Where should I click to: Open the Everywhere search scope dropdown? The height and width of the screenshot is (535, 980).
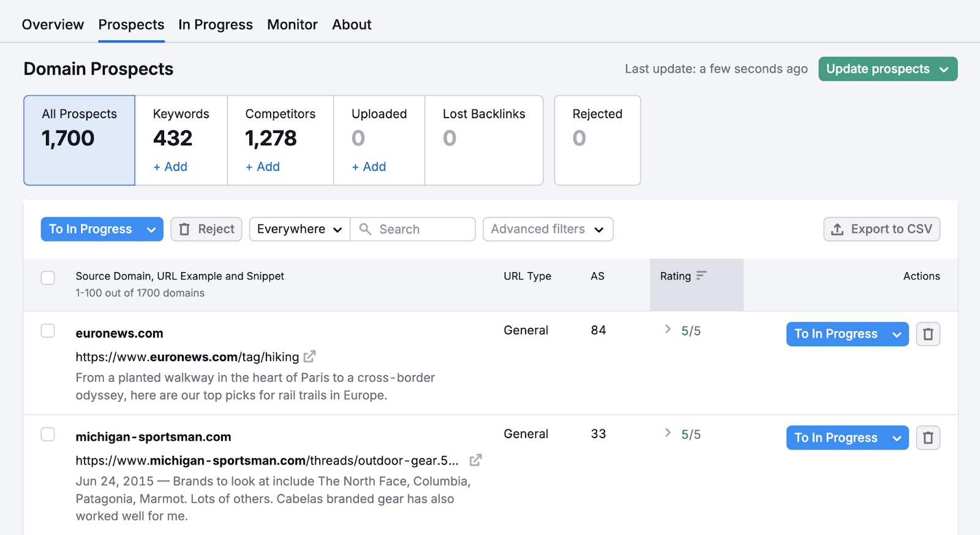[x=300, y=229]
